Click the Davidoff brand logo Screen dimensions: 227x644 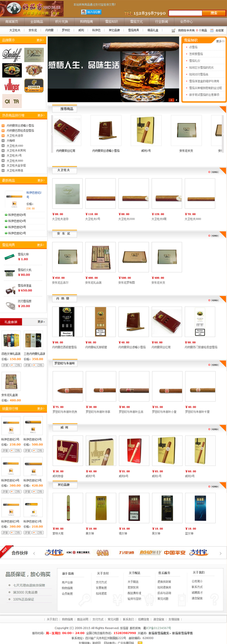pos(12,54)
